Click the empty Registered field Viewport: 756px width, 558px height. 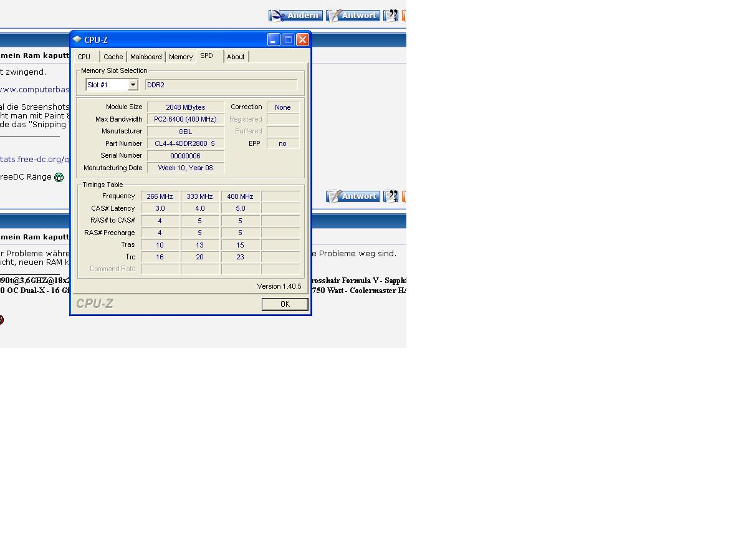pyautogui.click(x=283, y=119)
